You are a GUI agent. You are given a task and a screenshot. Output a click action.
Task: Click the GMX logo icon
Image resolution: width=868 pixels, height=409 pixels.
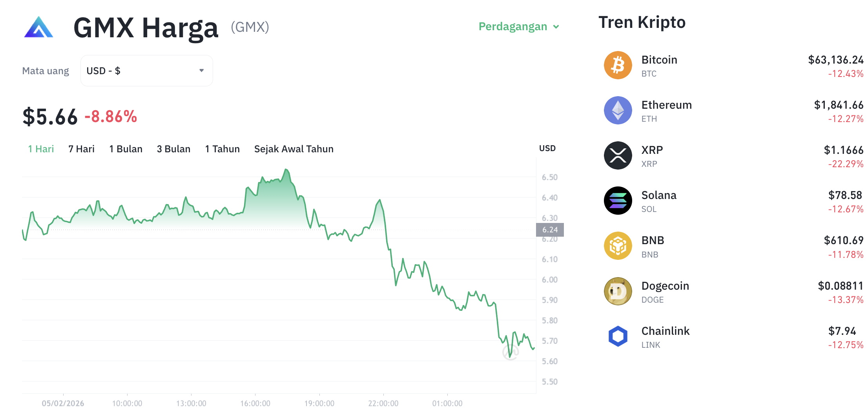38,27
